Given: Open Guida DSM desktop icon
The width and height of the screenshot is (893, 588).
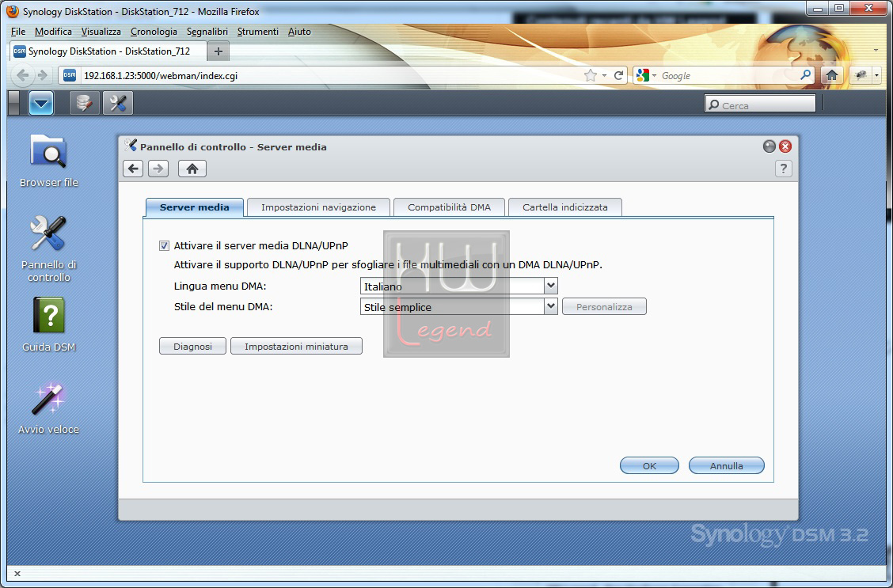Looking at the screenshot, I should (48, 324).
